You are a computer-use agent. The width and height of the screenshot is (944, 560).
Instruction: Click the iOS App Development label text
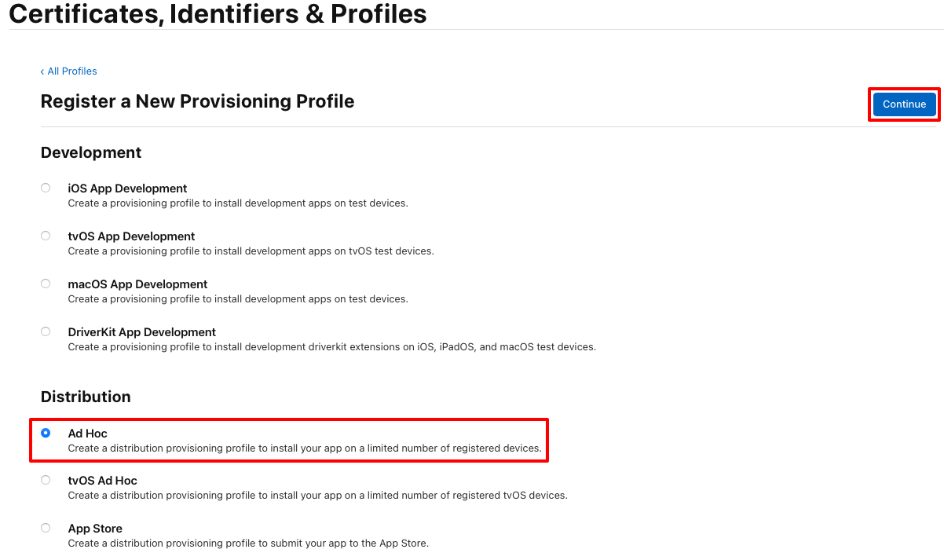pos(127,188)
